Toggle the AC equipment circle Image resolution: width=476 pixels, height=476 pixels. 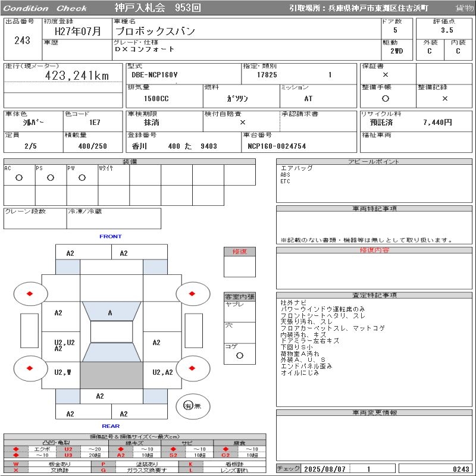click(19, 177)
